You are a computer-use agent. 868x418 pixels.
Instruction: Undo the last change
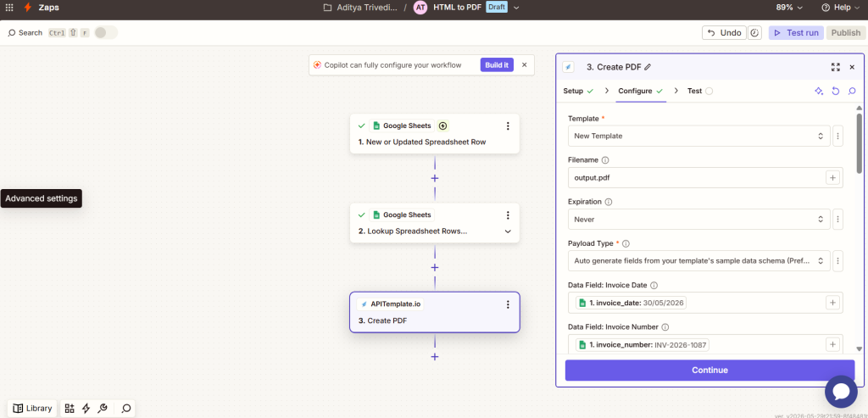point(724,33)
